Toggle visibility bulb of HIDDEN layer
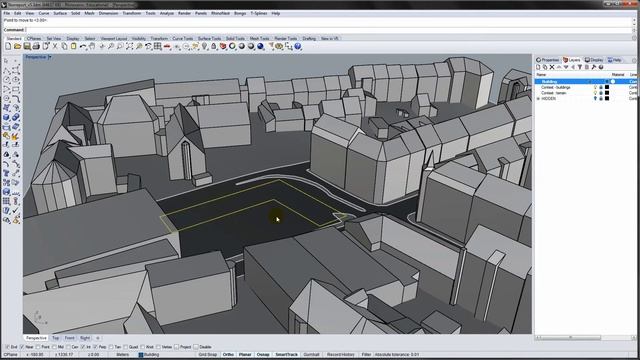The image size is (640, 360). [x=595, y=98]
